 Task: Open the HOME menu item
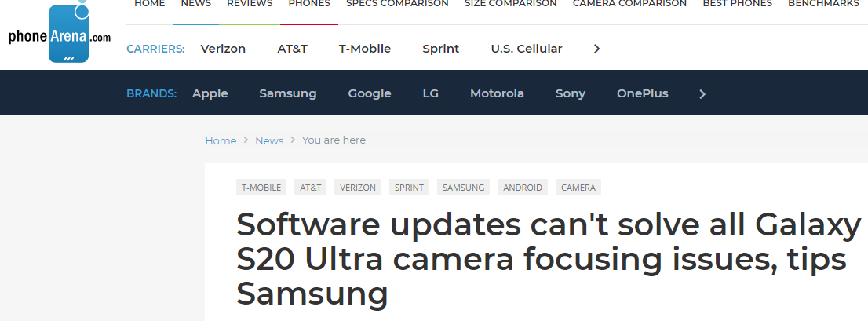point(149,4)
